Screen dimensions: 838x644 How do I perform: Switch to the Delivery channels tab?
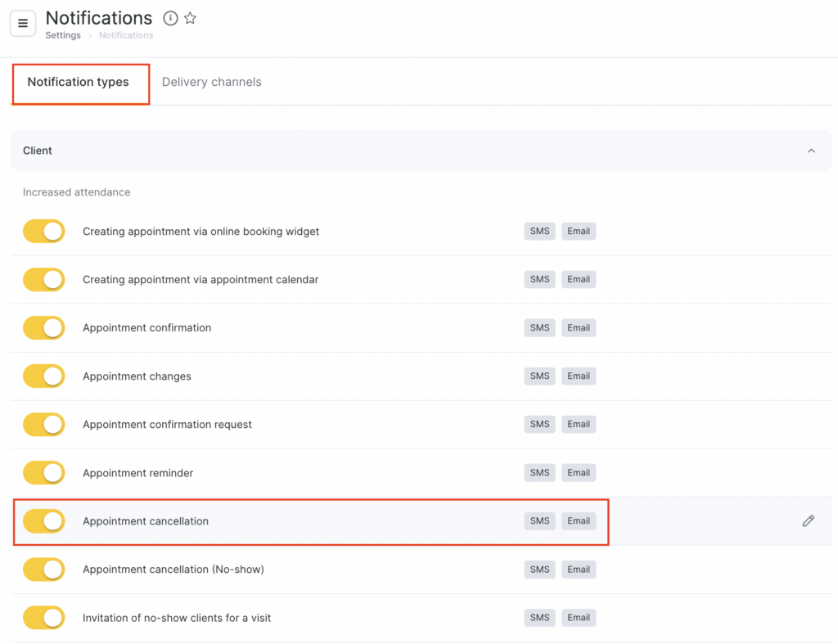tap(211, 82)
